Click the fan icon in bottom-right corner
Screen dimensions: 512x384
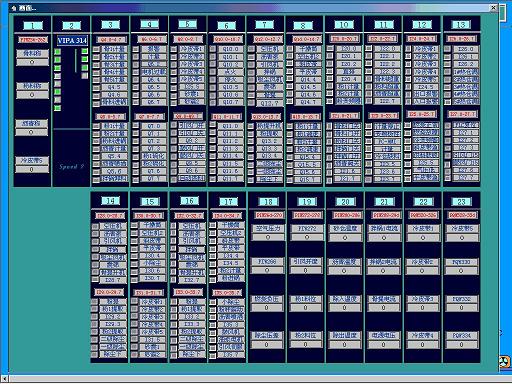505,362
